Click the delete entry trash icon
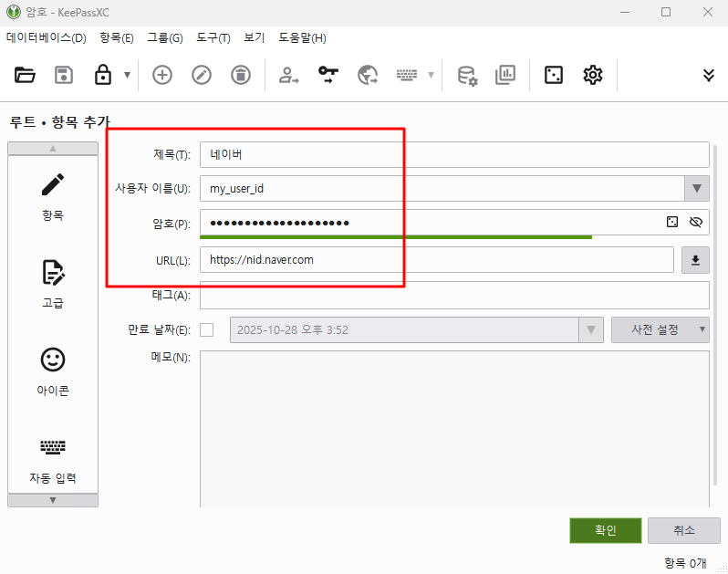 [239, 75]
